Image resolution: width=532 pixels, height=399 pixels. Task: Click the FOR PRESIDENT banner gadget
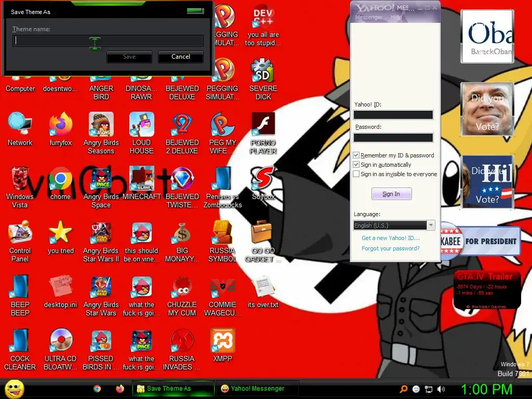(481, 241)
